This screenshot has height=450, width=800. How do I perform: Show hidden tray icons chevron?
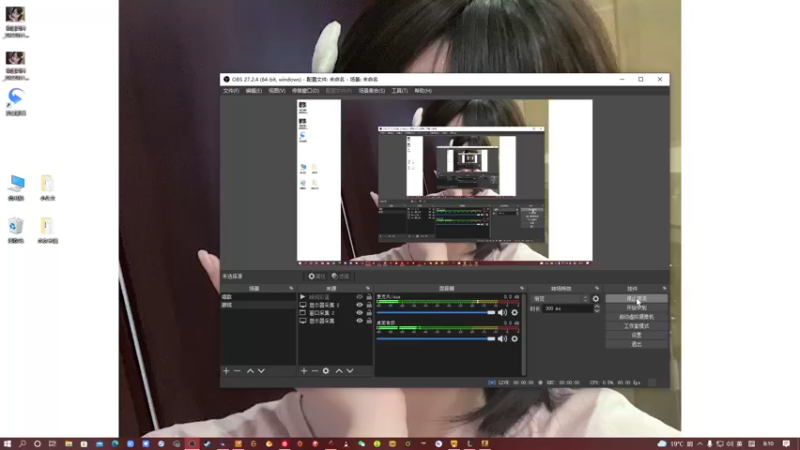pyautogui.click(x=699, y=444)
